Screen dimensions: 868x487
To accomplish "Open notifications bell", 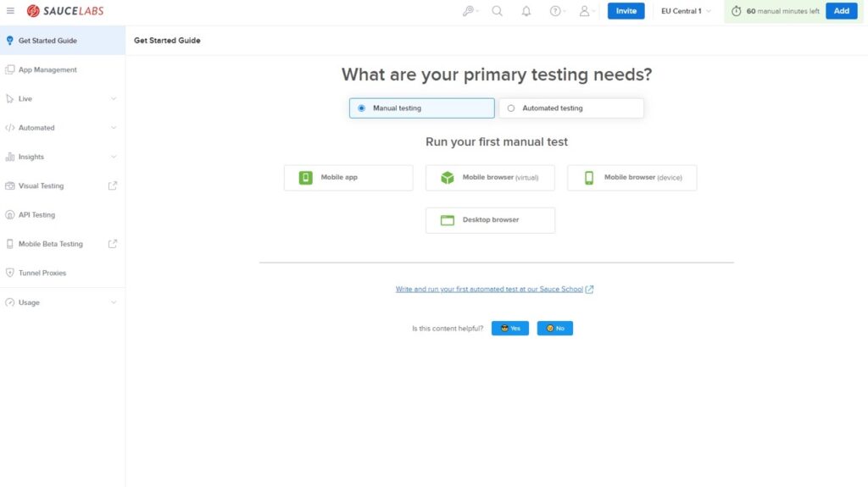I will coord(526,11).
